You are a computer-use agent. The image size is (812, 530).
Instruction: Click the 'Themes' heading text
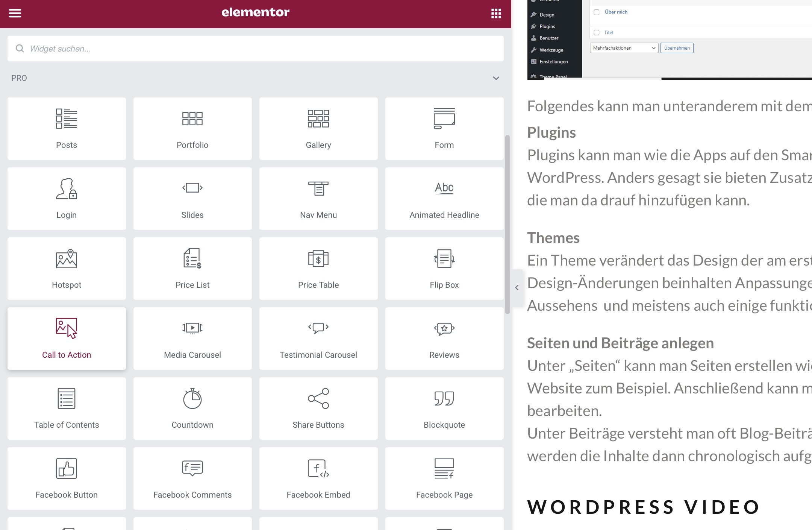coord(553,238)
